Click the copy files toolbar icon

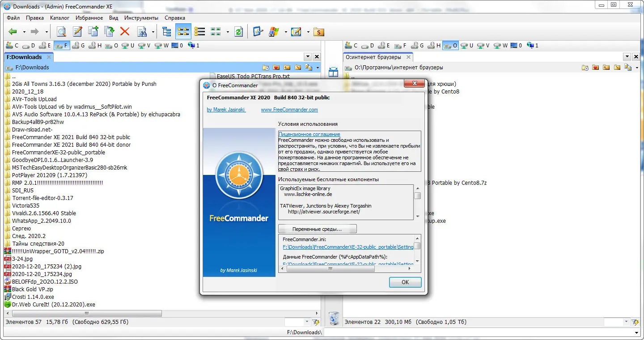click(x=93, y=32)
